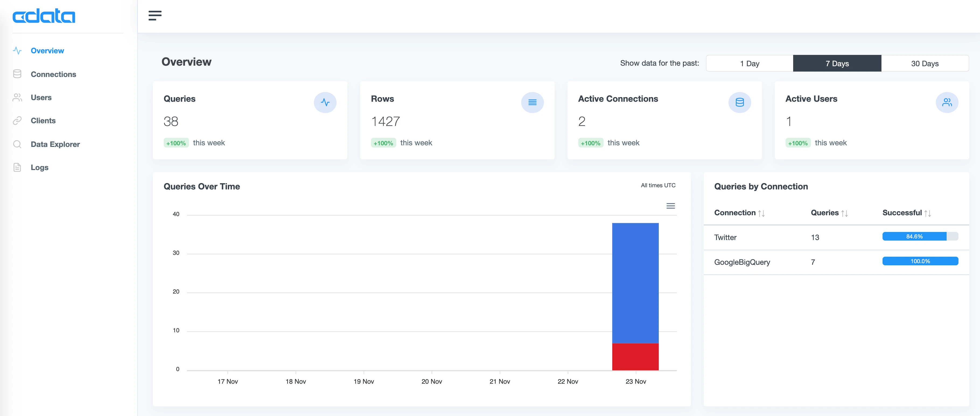Viewport: 980px width, 416px height.
Task: Sort table by Queries column arrows
Action: 845,213
